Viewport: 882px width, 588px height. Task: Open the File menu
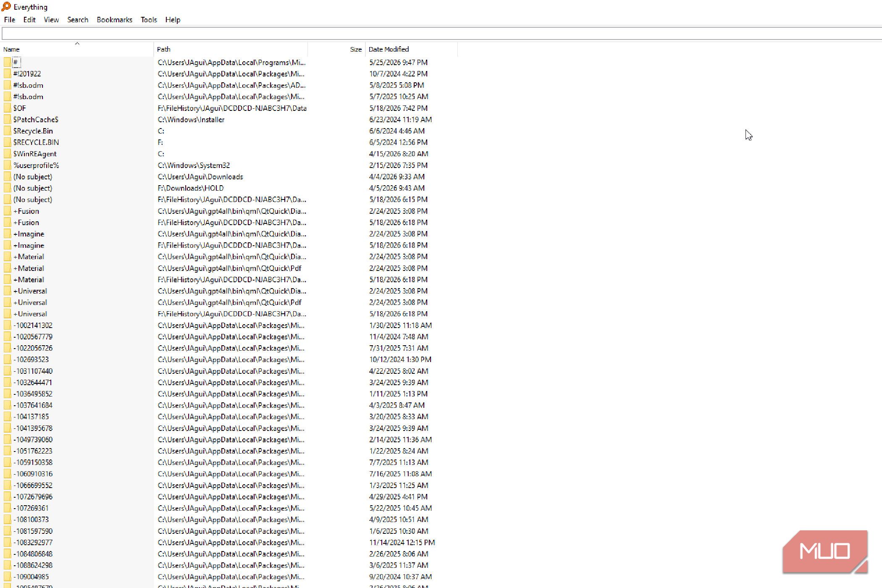coord(10,20)
